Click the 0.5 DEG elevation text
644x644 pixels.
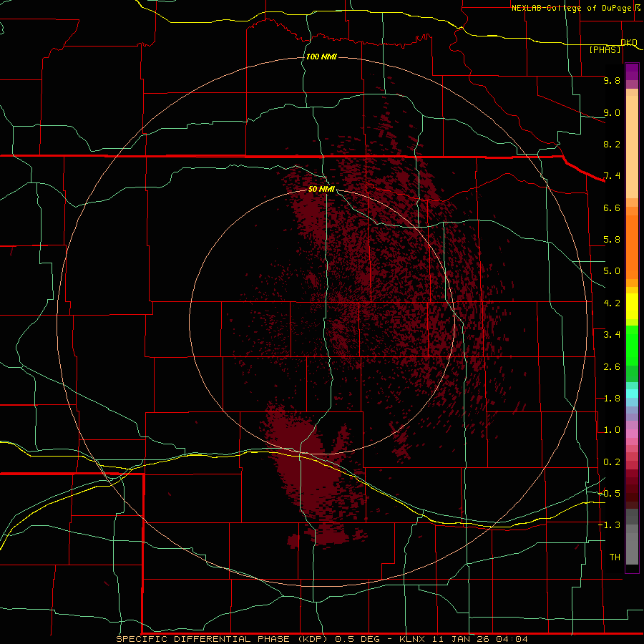tap(359, 639)
